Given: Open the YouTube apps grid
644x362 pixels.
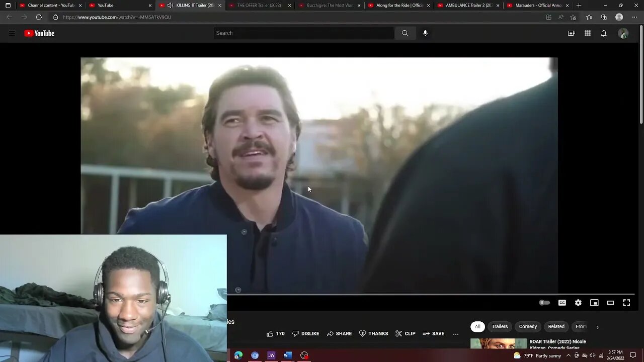Looking at the screenshot, I should pyautogui.click(x=587, y=33).
